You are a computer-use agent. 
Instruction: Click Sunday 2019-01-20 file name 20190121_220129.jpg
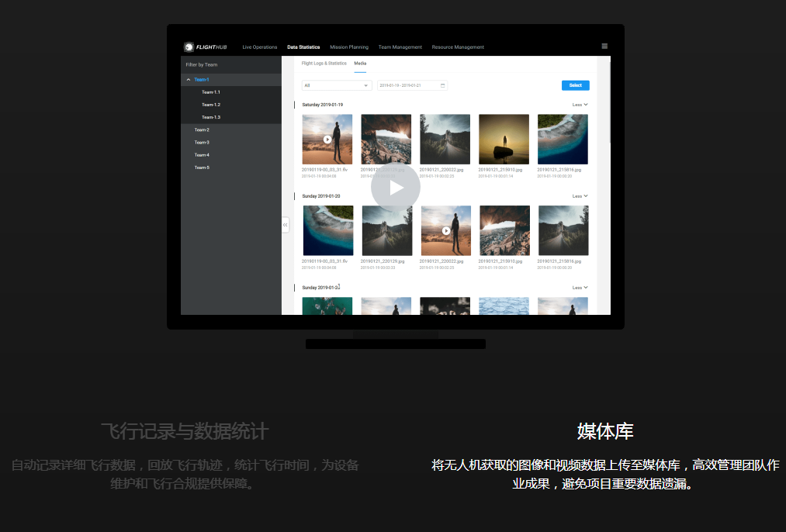[383, 261]
